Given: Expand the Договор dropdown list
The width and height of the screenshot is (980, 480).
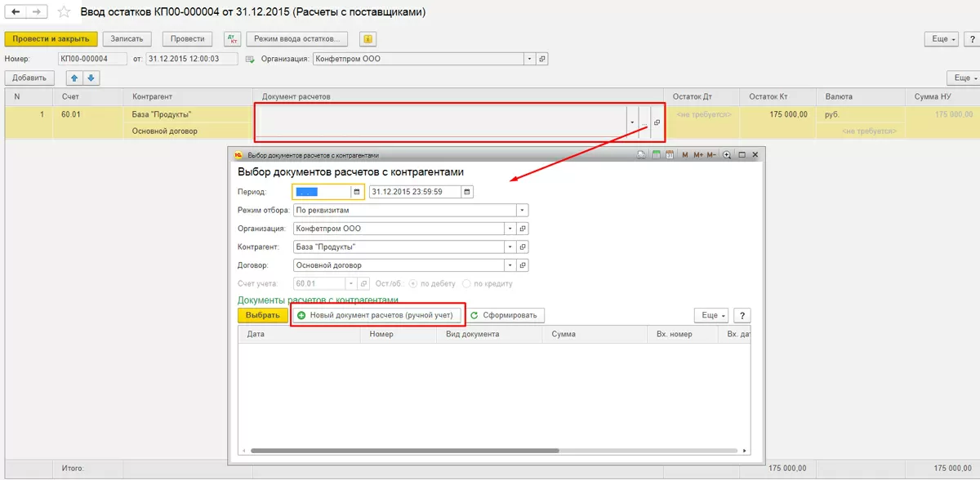Looking at the screenshot, I should click(x=510, y=265).
